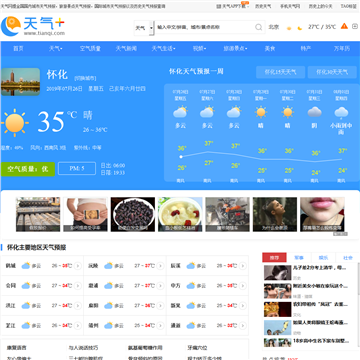Open 空气质量 in navigation bar

click(90, 49)
